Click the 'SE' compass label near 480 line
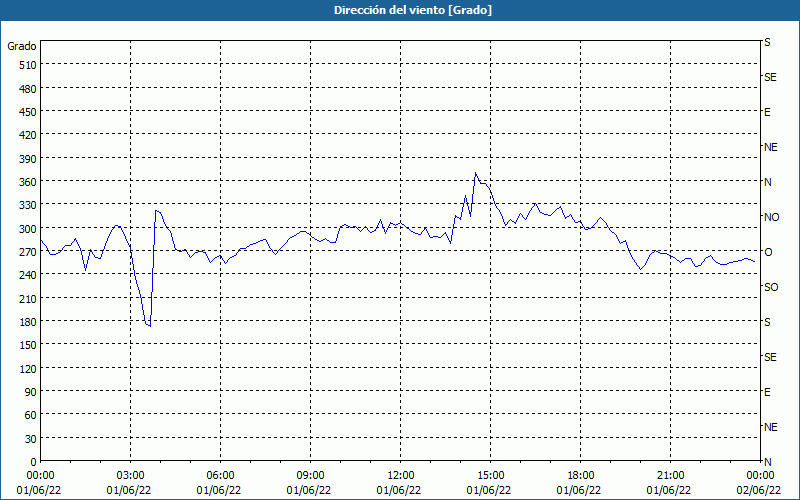The height and width of the screenshot is (500, 800). pos(770,77)
